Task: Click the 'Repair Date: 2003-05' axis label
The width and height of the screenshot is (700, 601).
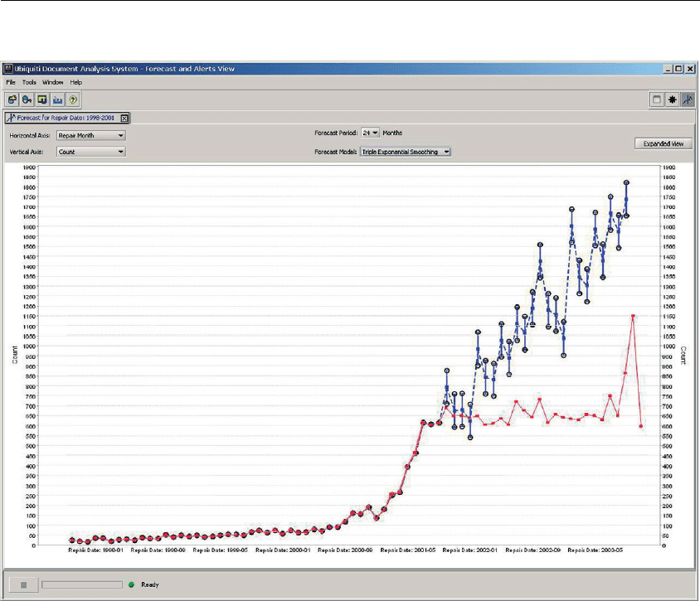Action: 595,550
